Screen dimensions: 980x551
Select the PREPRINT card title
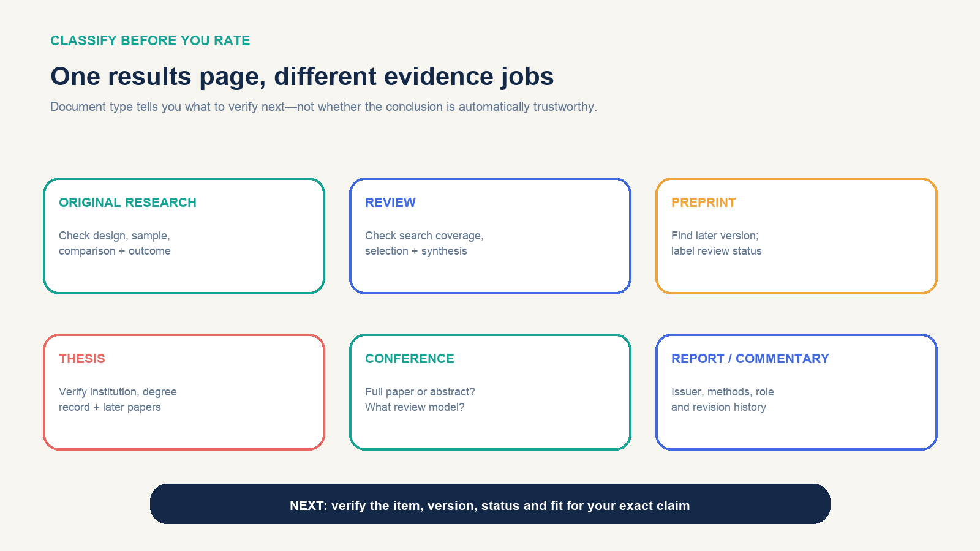703,203
